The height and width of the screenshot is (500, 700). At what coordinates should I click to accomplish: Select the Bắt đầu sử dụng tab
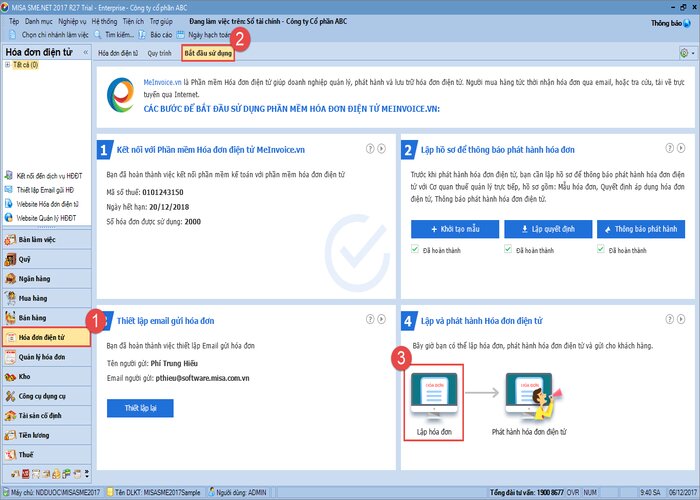pyautogui.click(x=208, y=53)
